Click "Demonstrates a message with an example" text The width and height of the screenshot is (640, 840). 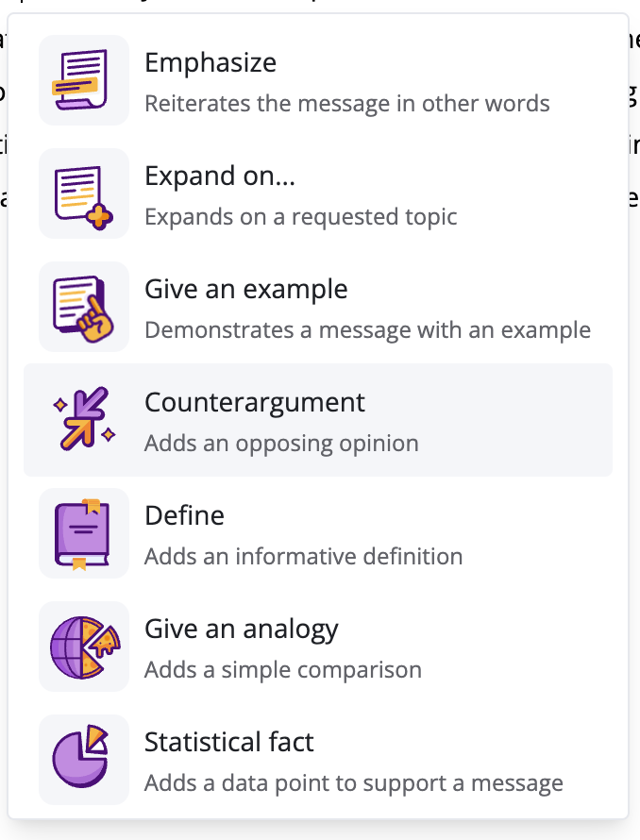pos(367,329)
